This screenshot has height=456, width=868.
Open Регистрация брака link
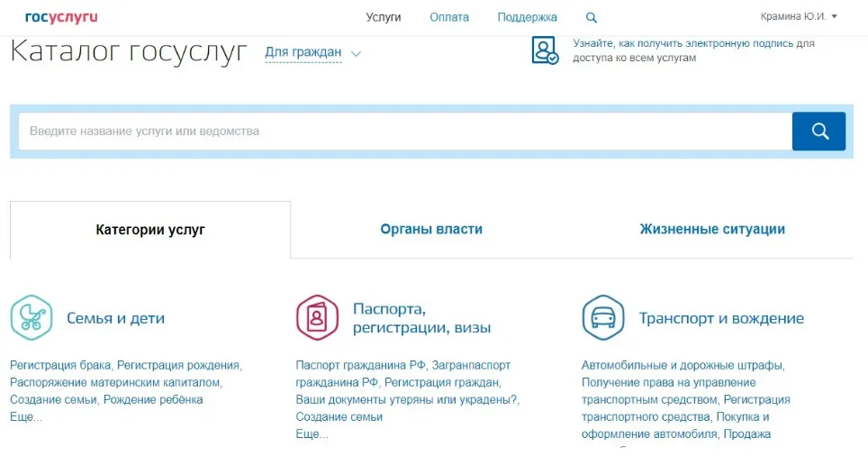pos(60,365)
